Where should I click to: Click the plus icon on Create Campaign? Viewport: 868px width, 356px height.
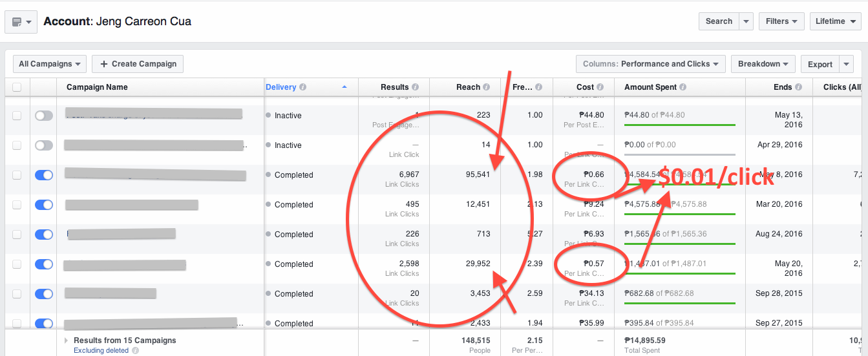click(104, 64)
